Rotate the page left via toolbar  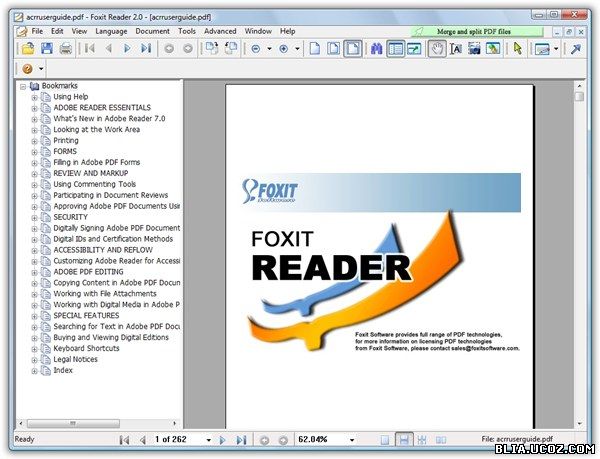230,49
